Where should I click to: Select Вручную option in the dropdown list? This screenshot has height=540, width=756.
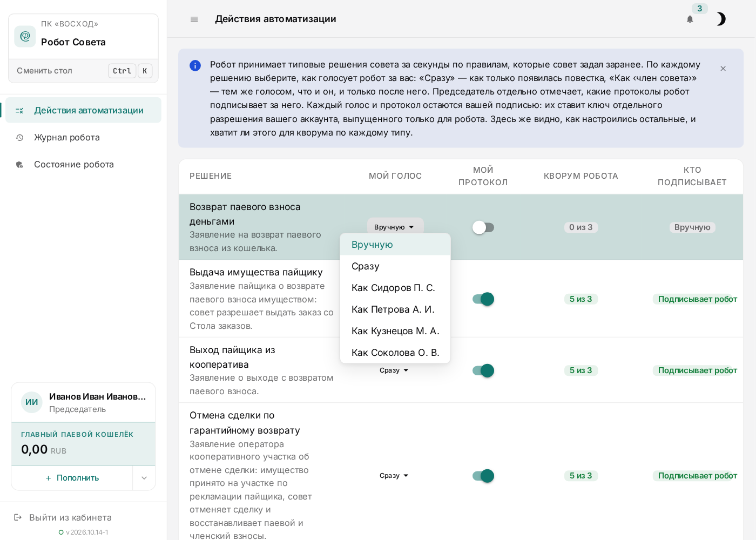395,245
